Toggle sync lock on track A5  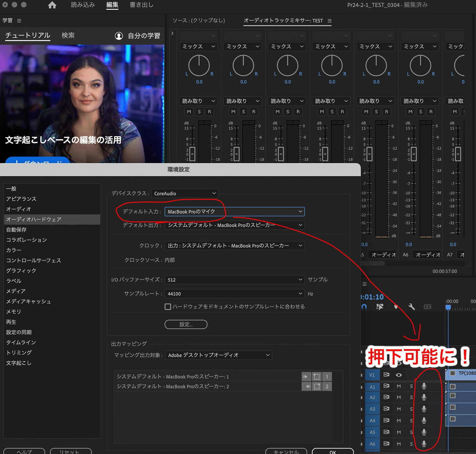(386, 432)
